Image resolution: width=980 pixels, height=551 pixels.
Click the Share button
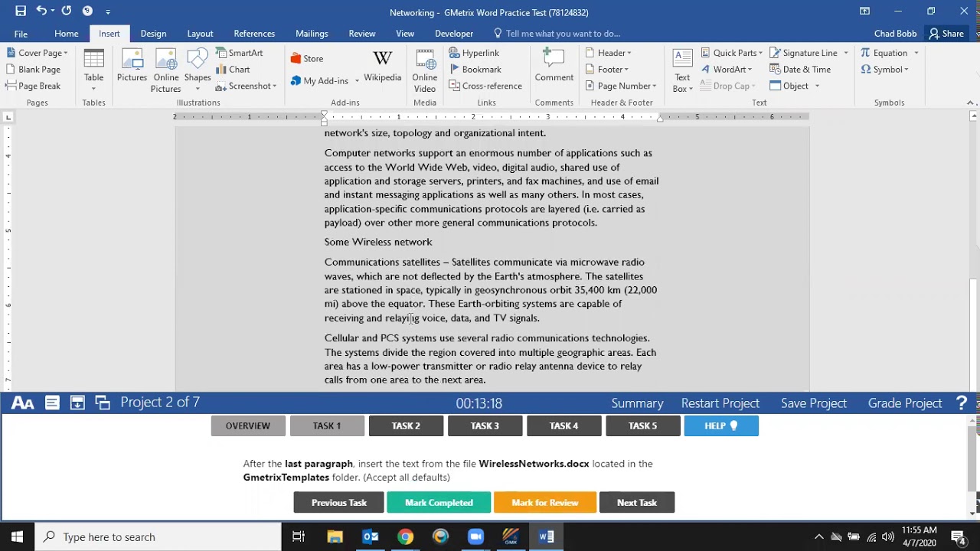point(946,34)
